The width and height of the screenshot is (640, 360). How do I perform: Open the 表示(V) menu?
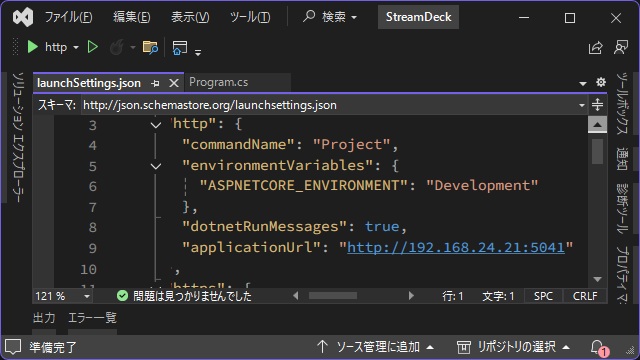(x=190, y=17)
